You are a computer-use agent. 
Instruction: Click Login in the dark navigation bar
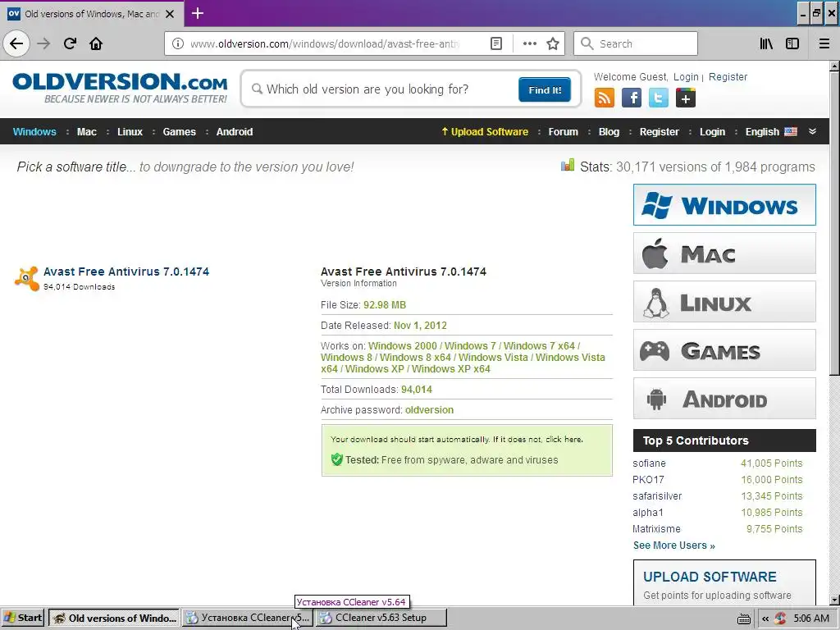[x=712, y=132]
